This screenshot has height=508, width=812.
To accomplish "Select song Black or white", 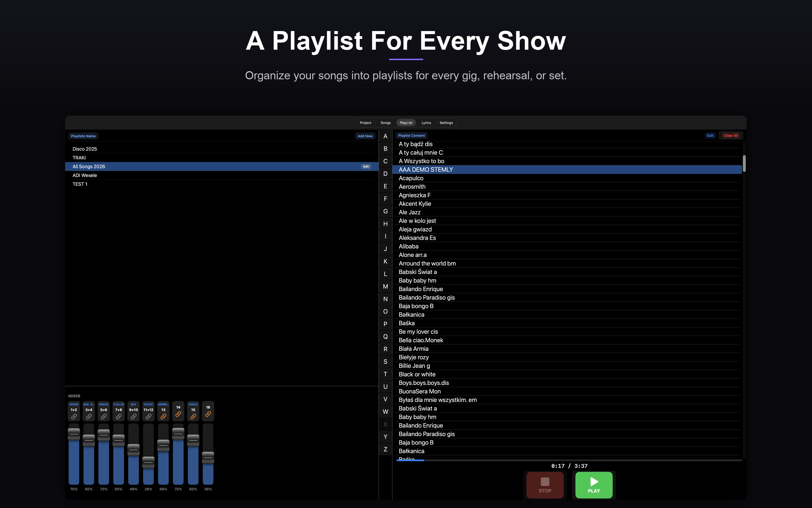I will coord(567,374).
